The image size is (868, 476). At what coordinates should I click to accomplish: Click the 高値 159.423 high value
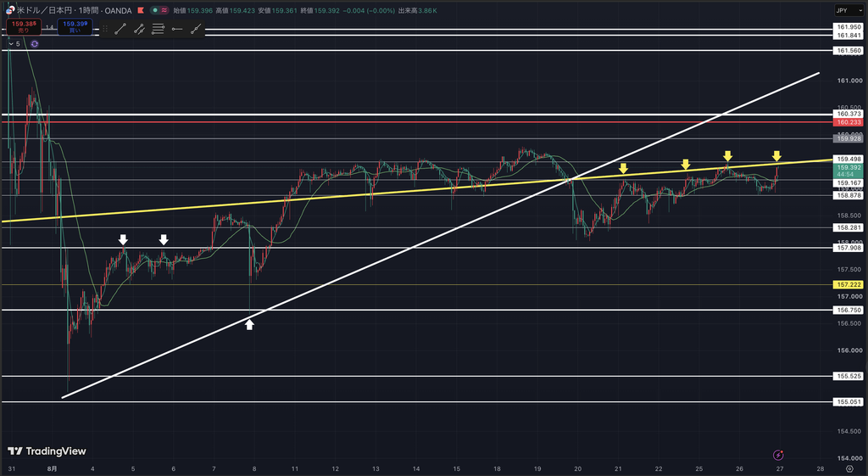click(x=236, y=10)
